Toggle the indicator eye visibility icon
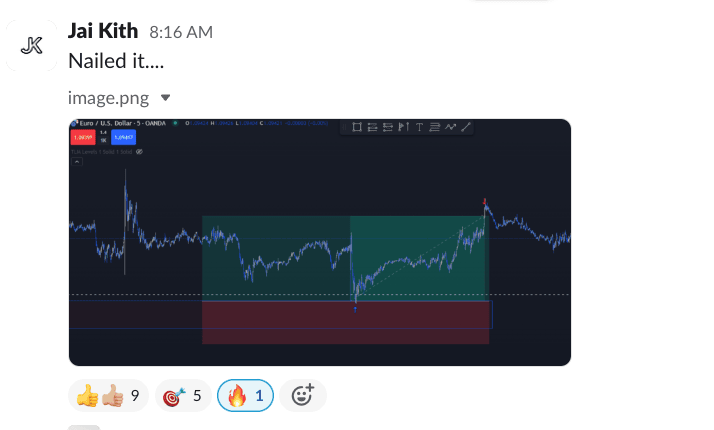 point(140,151)
